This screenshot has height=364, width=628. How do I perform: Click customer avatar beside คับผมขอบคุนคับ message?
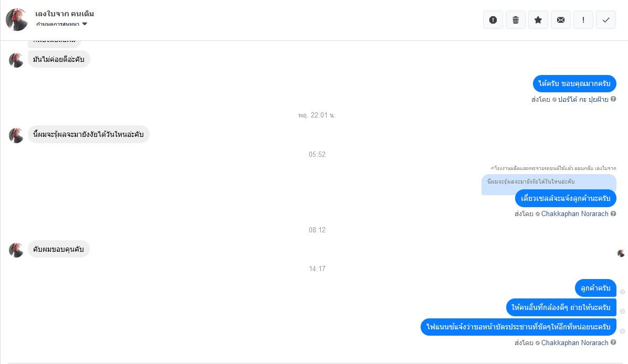(x=16, y=250)
